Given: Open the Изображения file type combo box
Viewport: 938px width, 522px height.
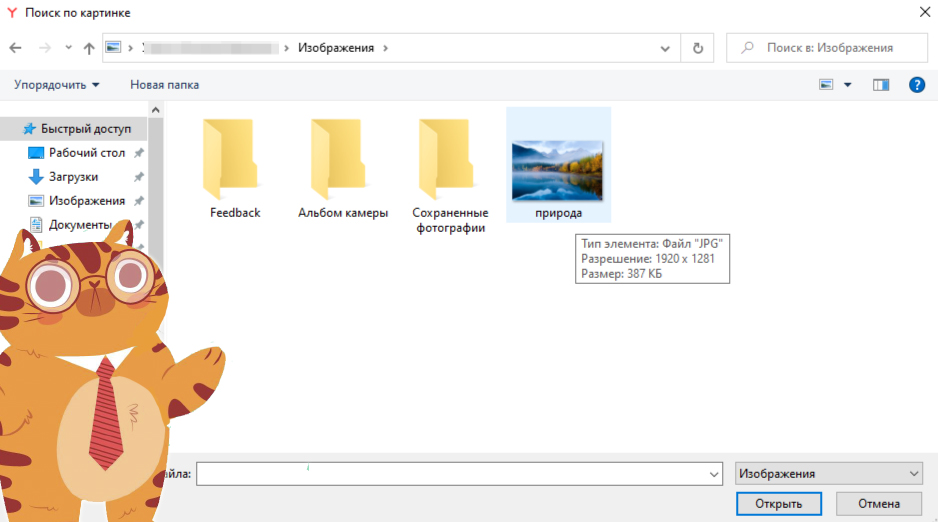Looking at the screenshot, I should point(828,474).
